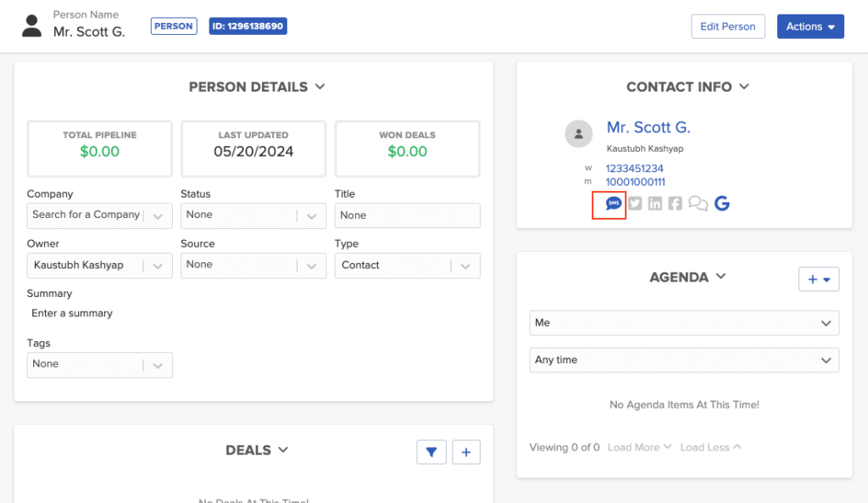Open the Google search icon
Image resolution: width=868 pixels, height=503 pixels.
coord(721,203)
